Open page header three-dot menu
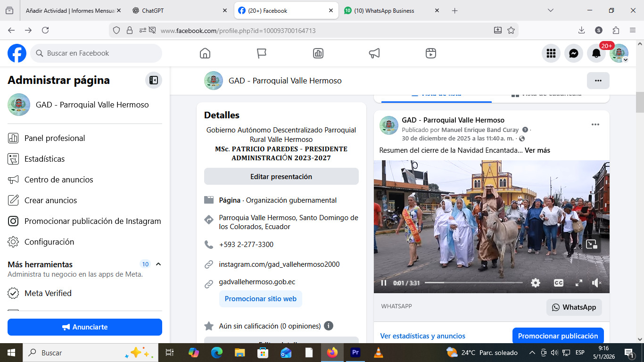This screenshot has width=644, height=362. tap(598, 81)
